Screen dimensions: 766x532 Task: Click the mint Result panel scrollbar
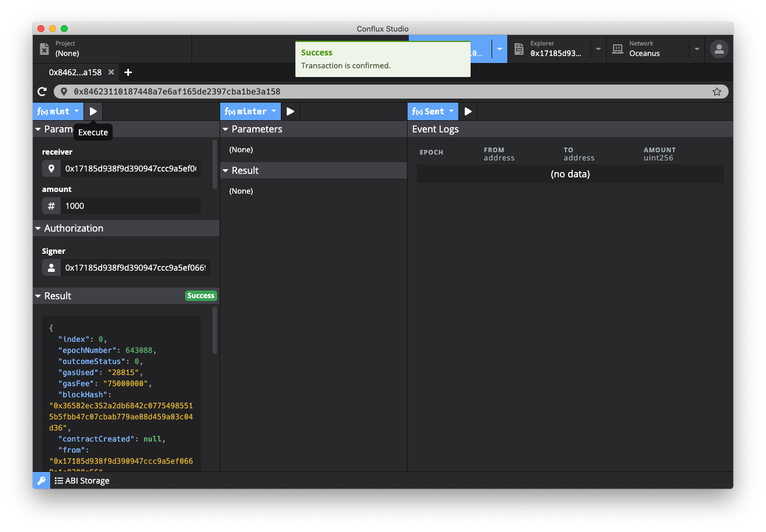(x=215, y=330)
